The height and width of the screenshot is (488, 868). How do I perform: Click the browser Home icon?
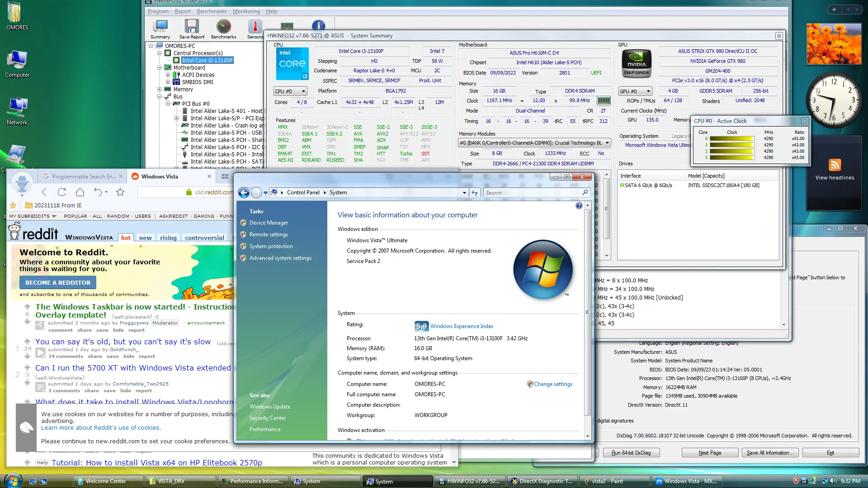(80, 192)
